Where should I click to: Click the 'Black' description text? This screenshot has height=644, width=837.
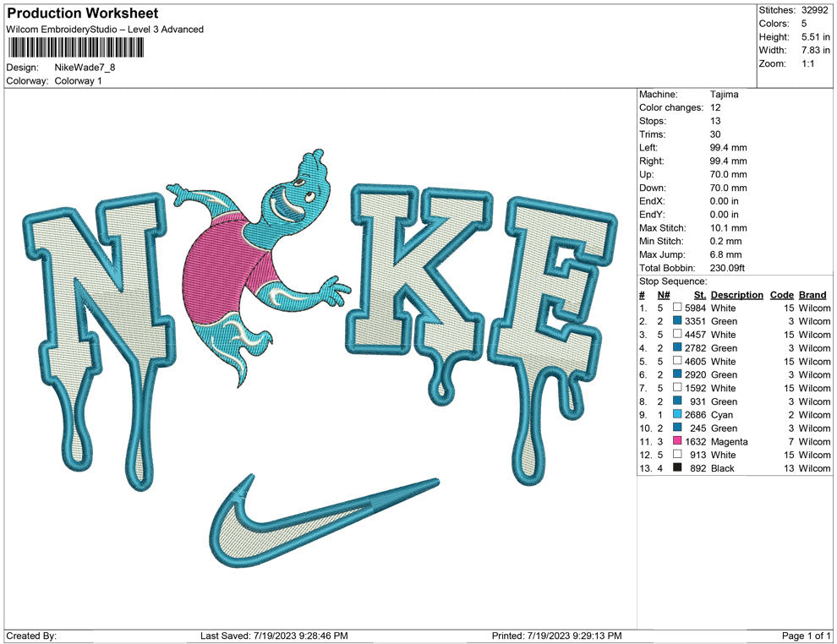coord(723,468)
